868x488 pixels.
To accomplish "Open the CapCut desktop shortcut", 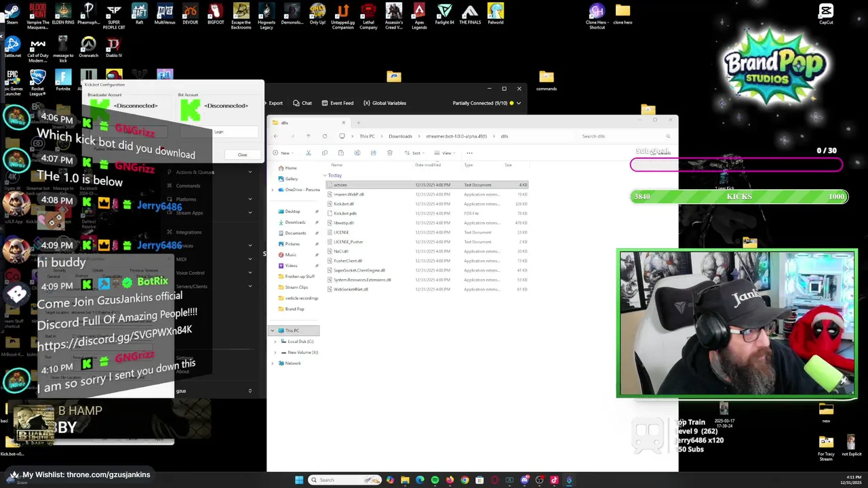I will [x=826, y=14].
